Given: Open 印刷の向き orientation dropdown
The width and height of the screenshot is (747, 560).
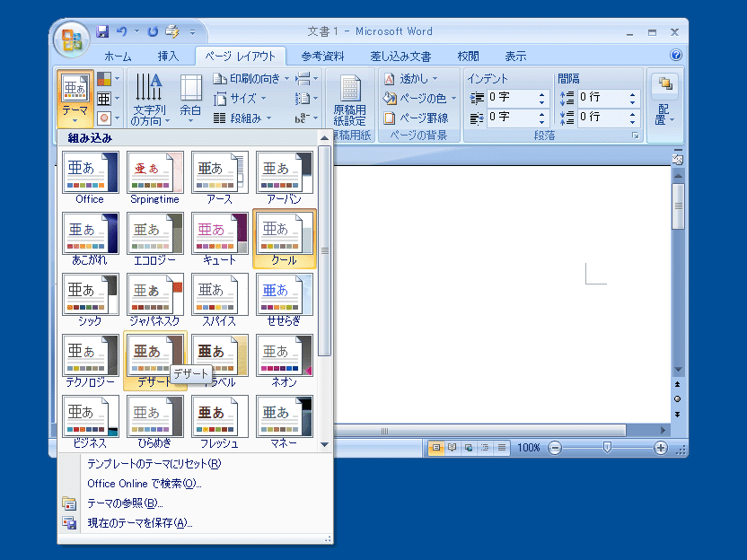Looking at the screenshot, I should [x=250, y=79].
